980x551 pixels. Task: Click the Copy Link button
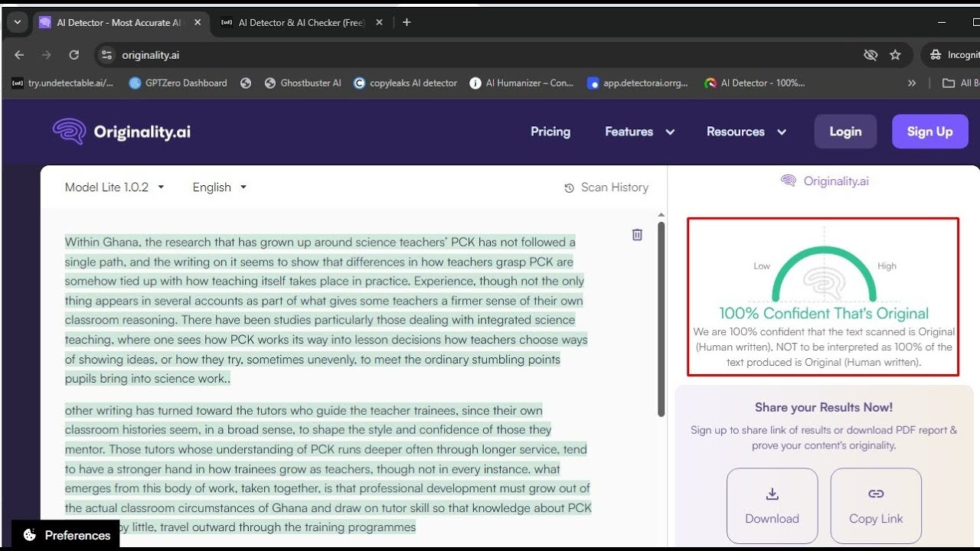[x=876, y=506]
